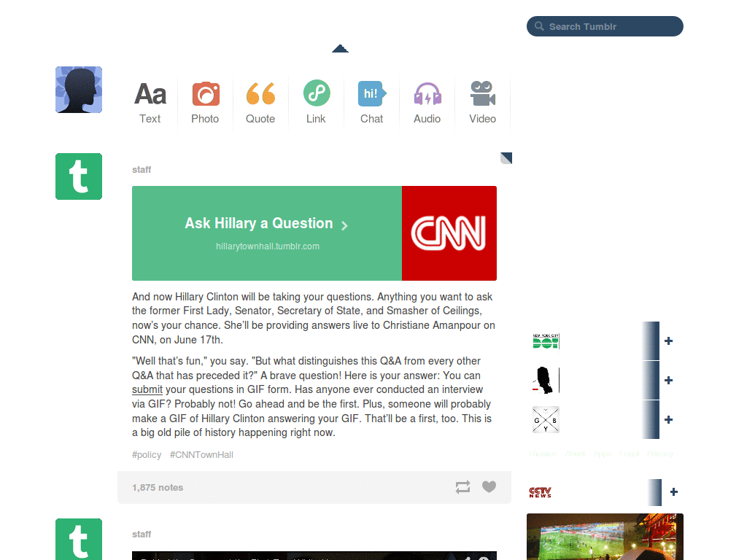The width and height of the screenshot is (747, 560).
Task: Reblog the Hillary Clinton post
Action: point(462,486)
